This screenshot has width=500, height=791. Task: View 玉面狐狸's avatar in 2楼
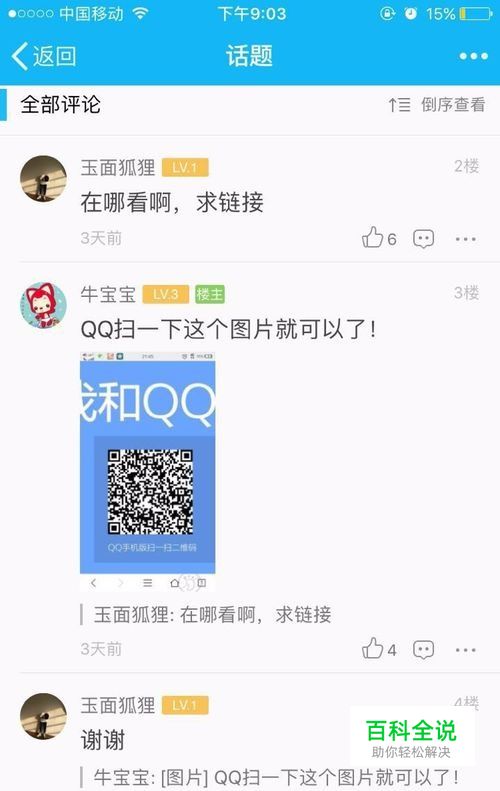[x=43, y=179]
